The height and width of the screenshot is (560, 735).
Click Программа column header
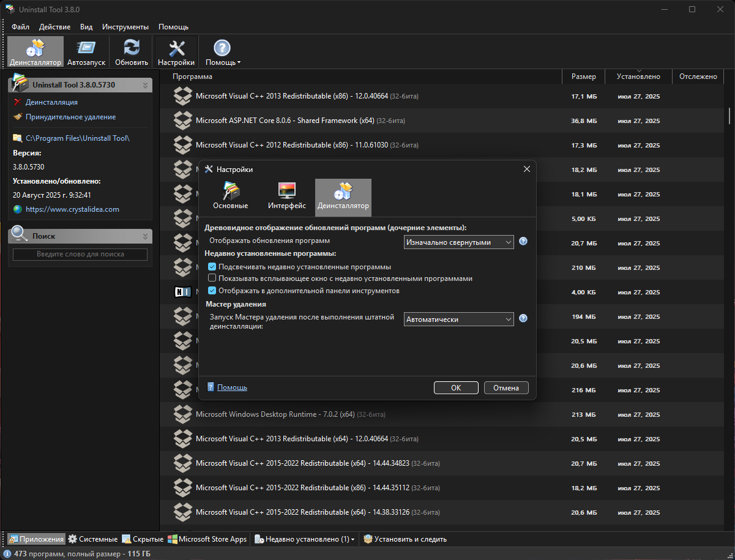(x=360, y=77)
